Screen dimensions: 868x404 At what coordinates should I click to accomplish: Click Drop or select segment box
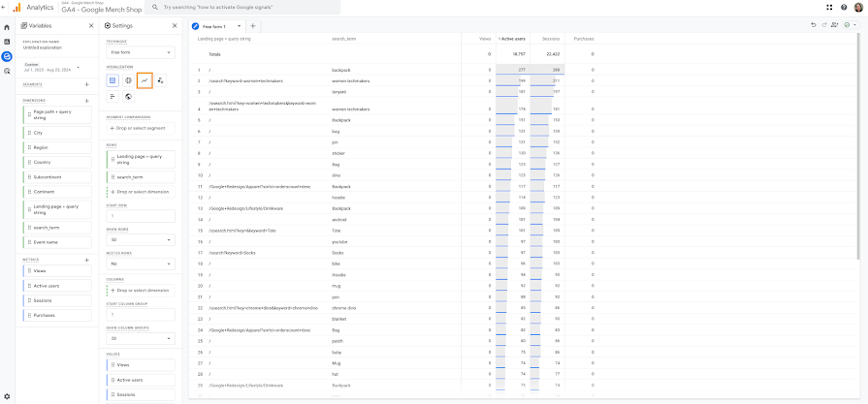point(141,128)
